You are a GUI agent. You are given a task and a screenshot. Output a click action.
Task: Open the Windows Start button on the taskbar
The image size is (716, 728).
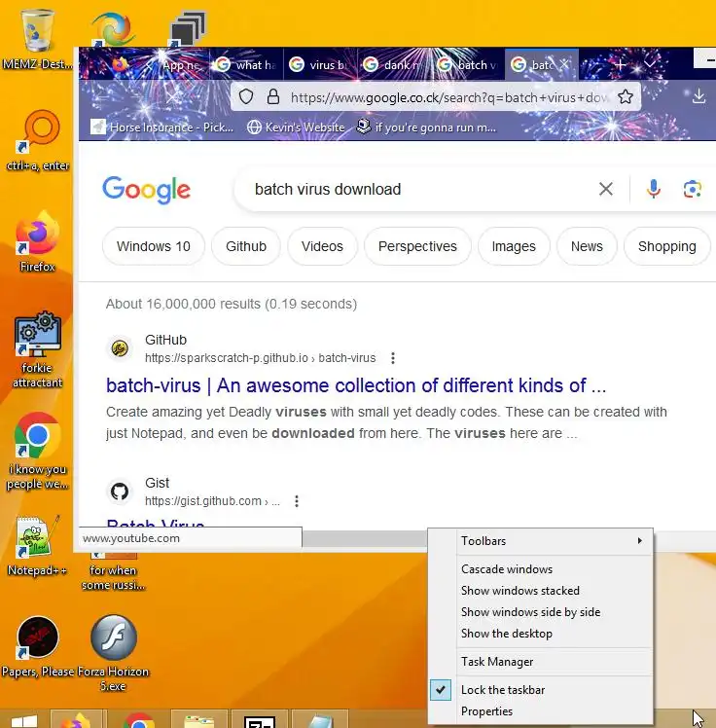coord(24,720)
